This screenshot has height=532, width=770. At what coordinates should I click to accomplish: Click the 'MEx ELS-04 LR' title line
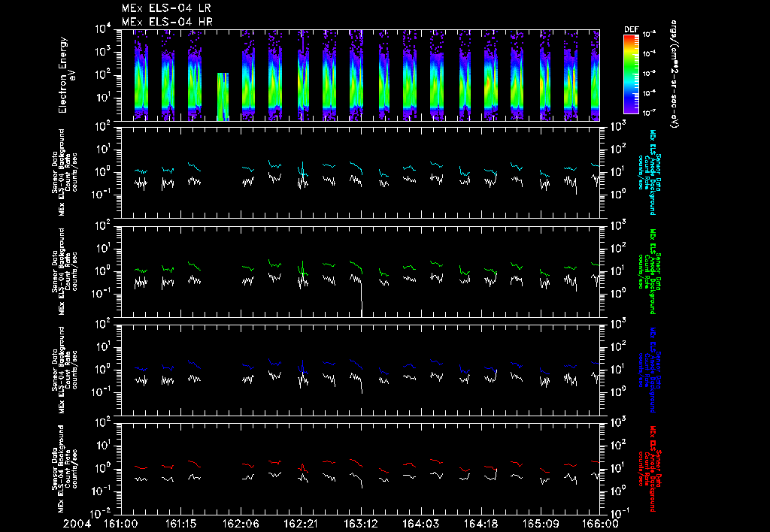coord(166,8)
